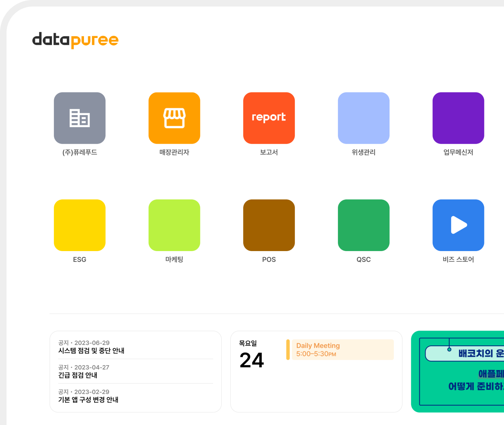Viewport: 504px width, 425px height.
Task: Open the POS brown app icon
Action: (269, 225)
